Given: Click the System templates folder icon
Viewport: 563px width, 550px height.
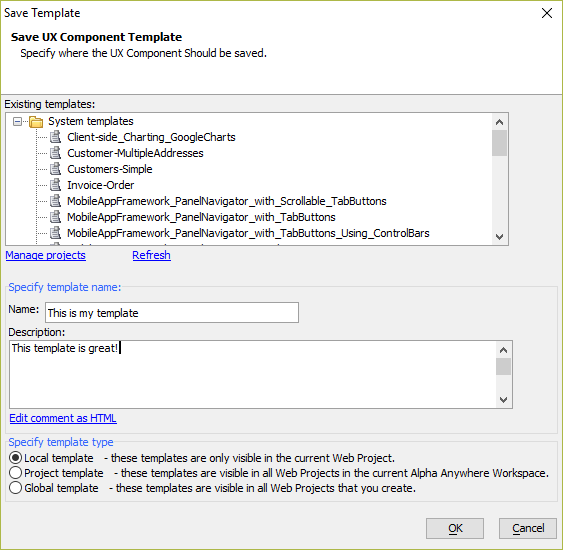Looking at the screenshot, I should (x=36, y=122).
